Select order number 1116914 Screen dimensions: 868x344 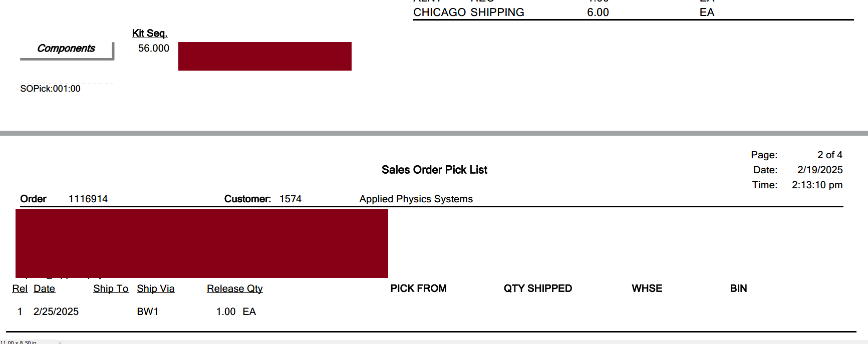coord(88,199)
